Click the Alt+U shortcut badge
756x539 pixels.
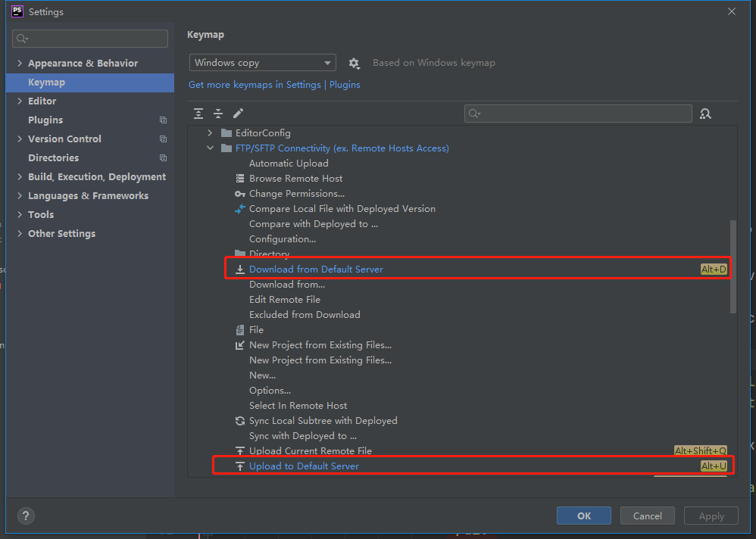[x=714, y=466]
